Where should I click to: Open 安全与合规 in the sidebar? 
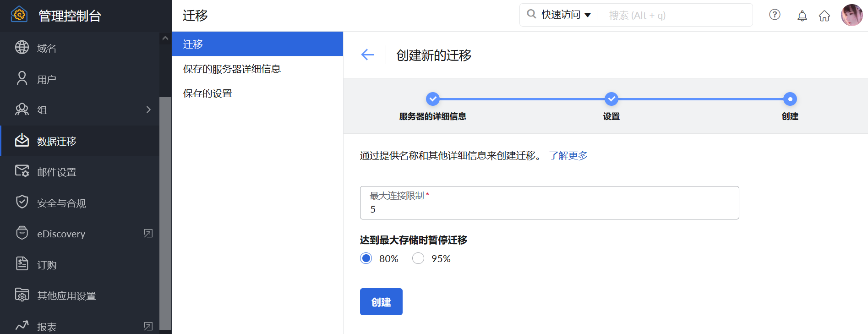pyautogui.click(x=61, y=203)
